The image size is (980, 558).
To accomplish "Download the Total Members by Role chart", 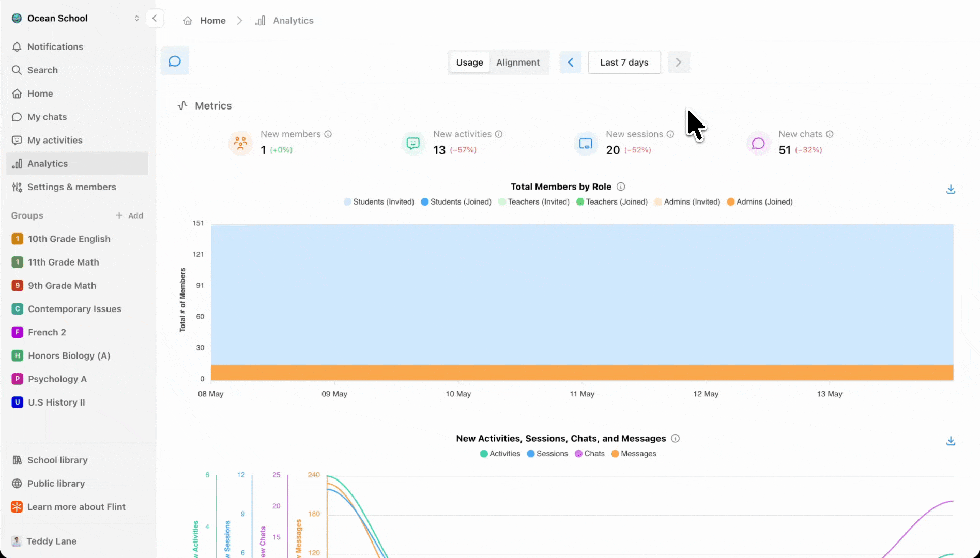I will (951, 189).
